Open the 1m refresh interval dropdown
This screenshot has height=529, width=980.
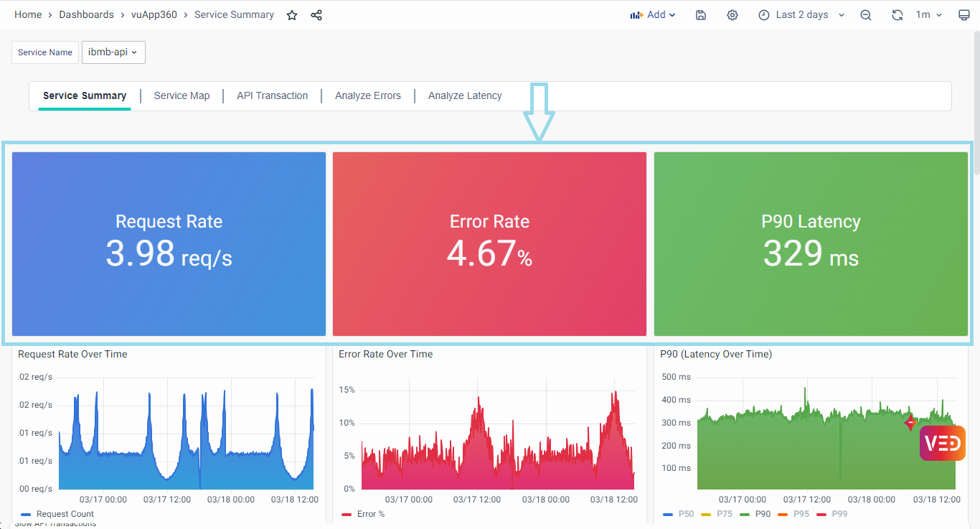(x=928, y=15)
